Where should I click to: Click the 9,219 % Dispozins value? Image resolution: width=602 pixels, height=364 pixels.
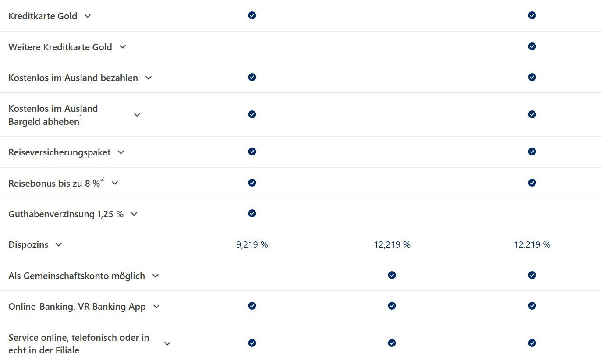click(x=252, y=245)
